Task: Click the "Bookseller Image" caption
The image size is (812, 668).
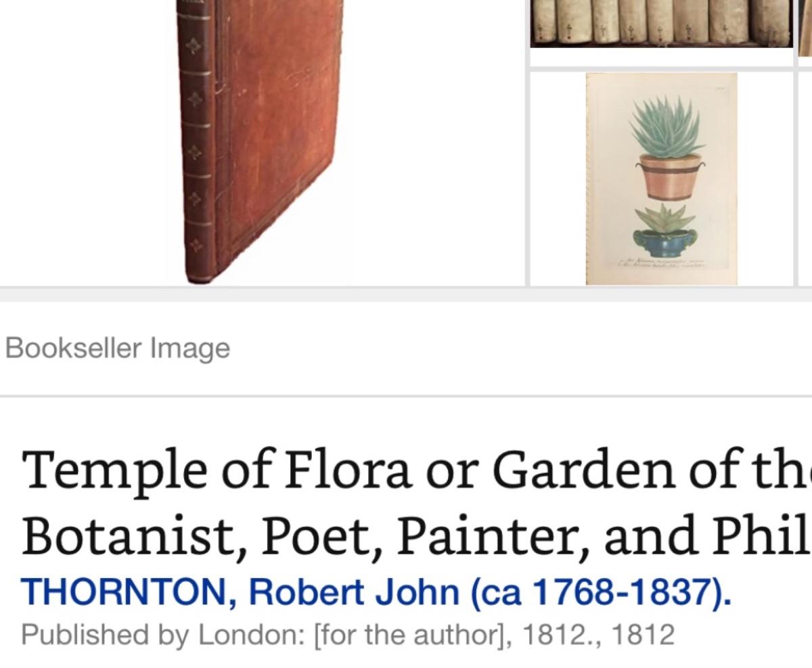Action: click(x=118, y=349)
